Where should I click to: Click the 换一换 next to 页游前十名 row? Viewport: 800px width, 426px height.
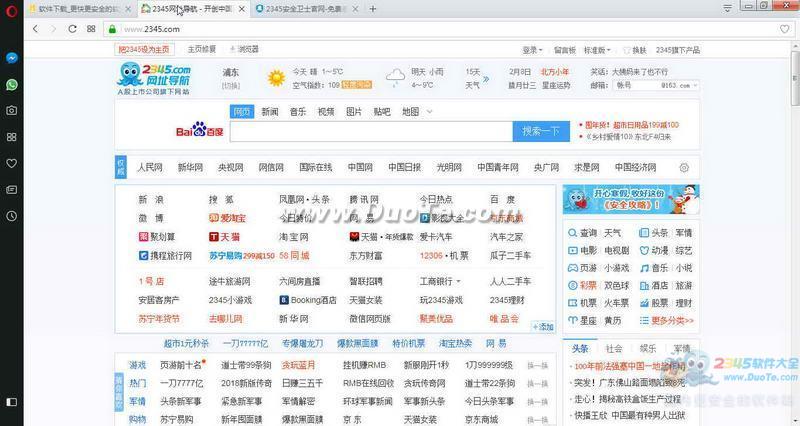pyautogui.click(x=537, y=365)
